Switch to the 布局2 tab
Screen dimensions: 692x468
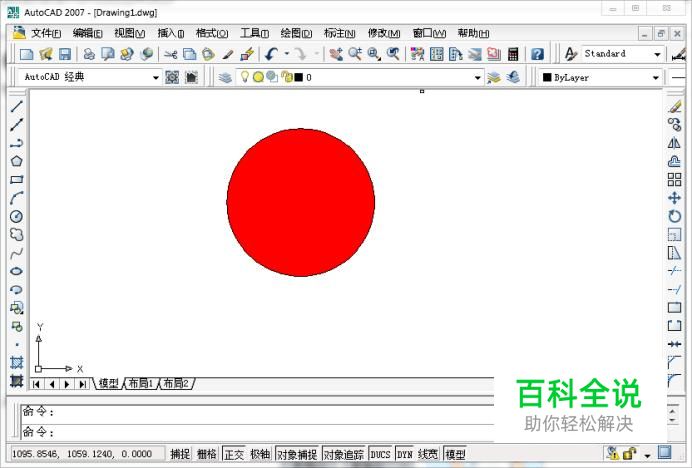coord(176,384)
